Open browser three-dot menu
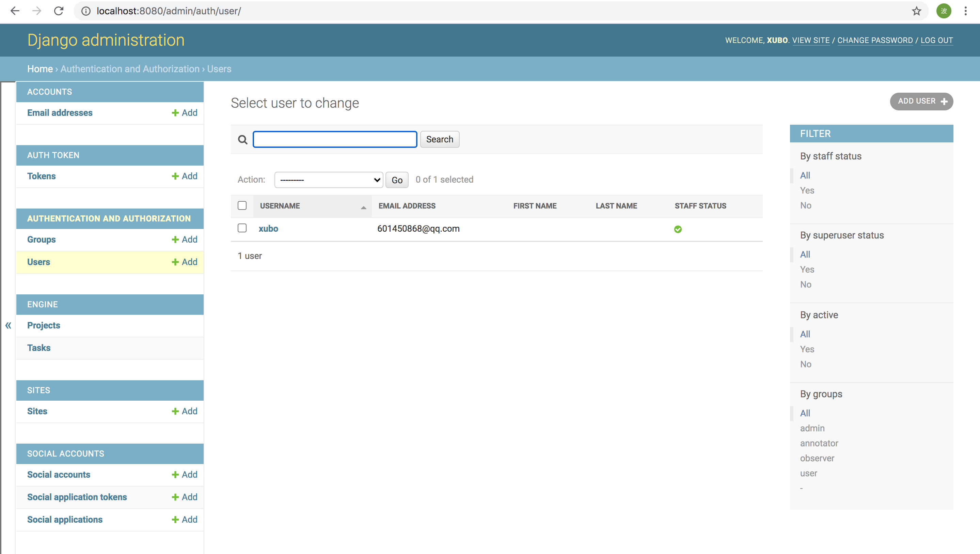The image size is (980, 554). click(966, 11)
